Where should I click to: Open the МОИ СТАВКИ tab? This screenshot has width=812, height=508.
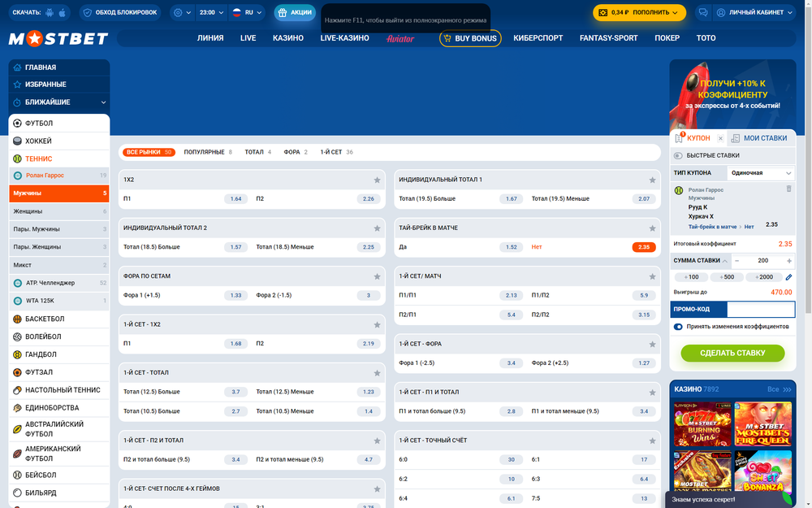[759, 138]
